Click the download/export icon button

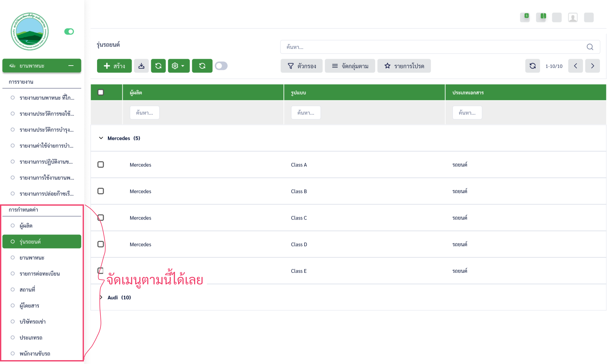click(x=141, y=66)
